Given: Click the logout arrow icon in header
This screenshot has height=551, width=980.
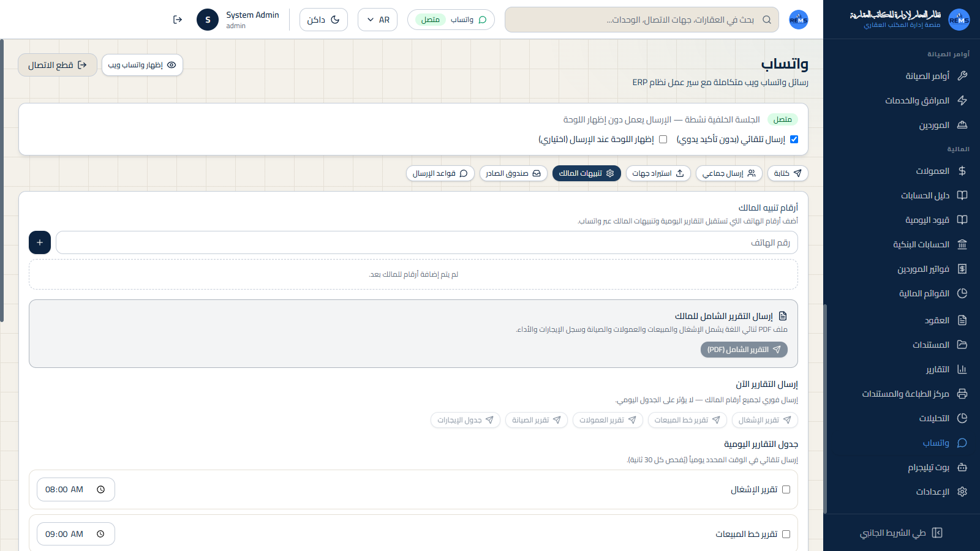Looking at the screenshot, I should pyautogui.click(x=178, y=20).
